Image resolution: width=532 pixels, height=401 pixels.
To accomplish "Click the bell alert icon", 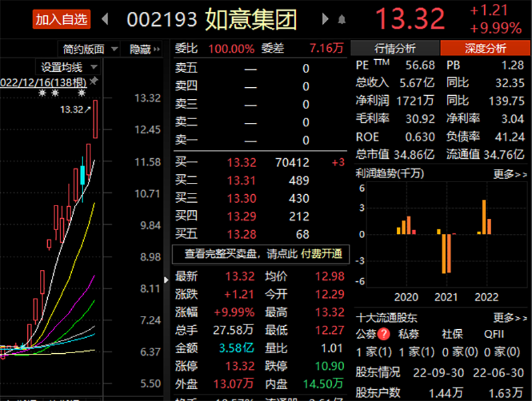I will [x=342, y=20].
